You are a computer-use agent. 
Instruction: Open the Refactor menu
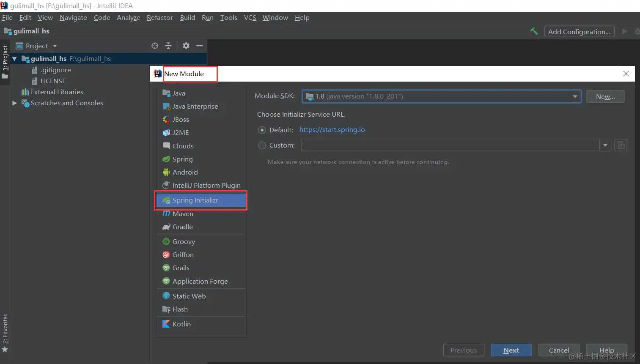[x=160, y=18]
